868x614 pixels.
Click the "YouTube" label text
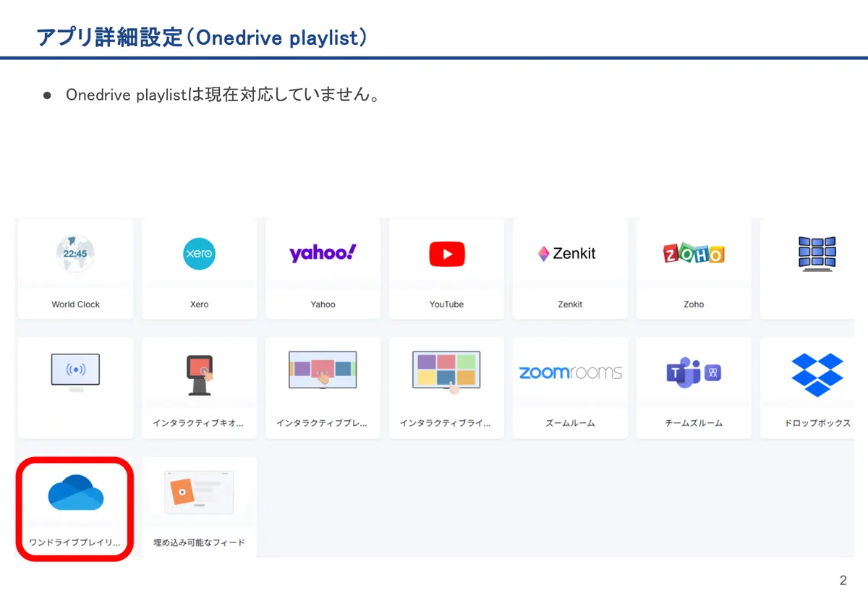coord(446,304)
